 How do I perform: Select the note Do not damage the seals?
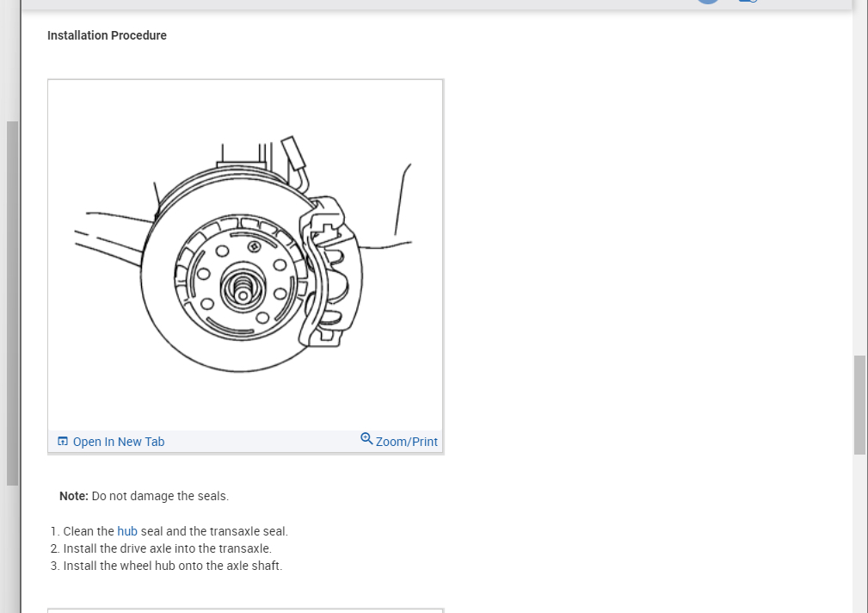(x=144, y=496)
